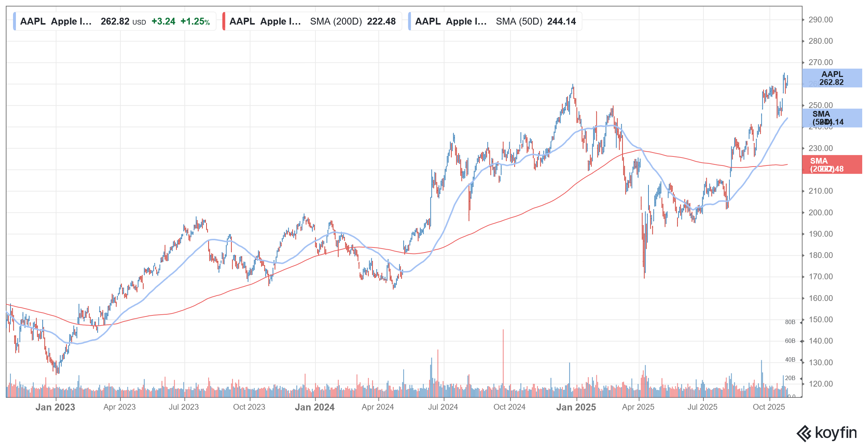Image resolution: width=868 pixels, height=448 pixels.
Task: Click the Jan 2023 date axis label
Action: pos(55,407)
